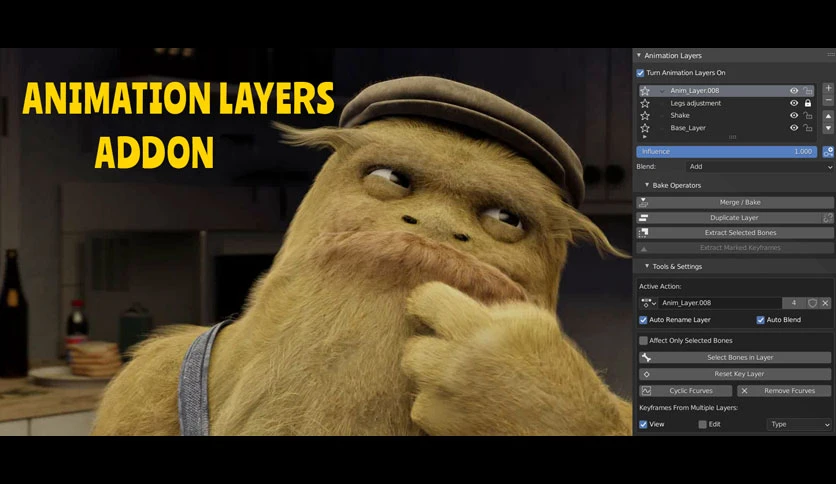
Task: Move selected layer down
Action: (x=828, y=128)
